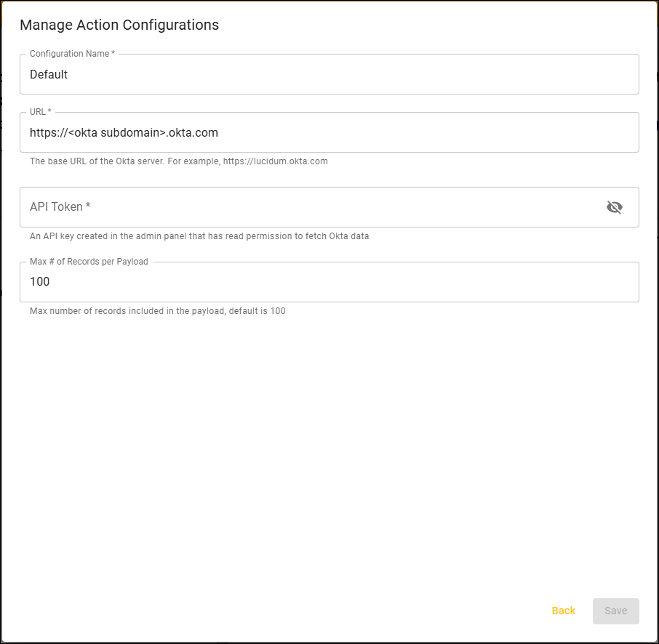The width and height of the screenshot is (659, 644).
Task: Select the Max # of Records per Payload field
Action: coord(329,282)
